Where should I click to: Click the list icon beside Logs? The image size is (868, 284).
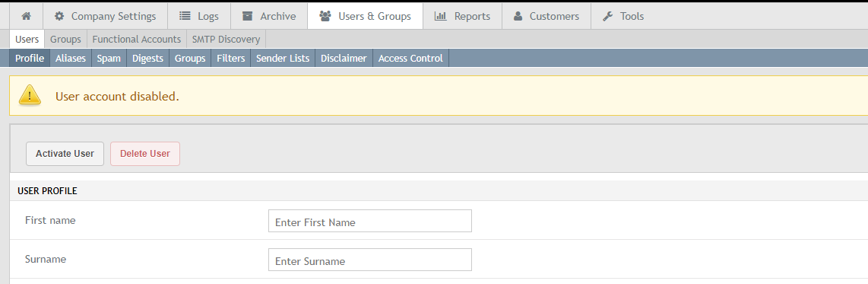pyautogui.click(x=185, y=16)
